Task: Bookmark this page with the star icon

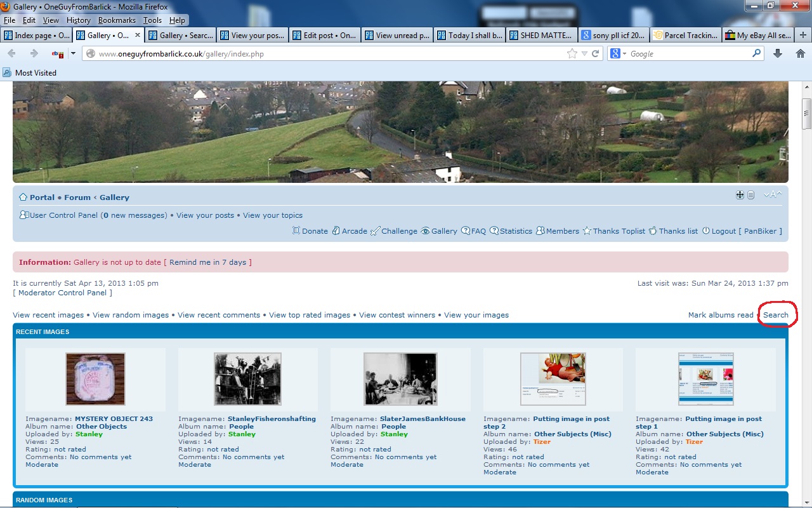Action: tap(572, 54)
